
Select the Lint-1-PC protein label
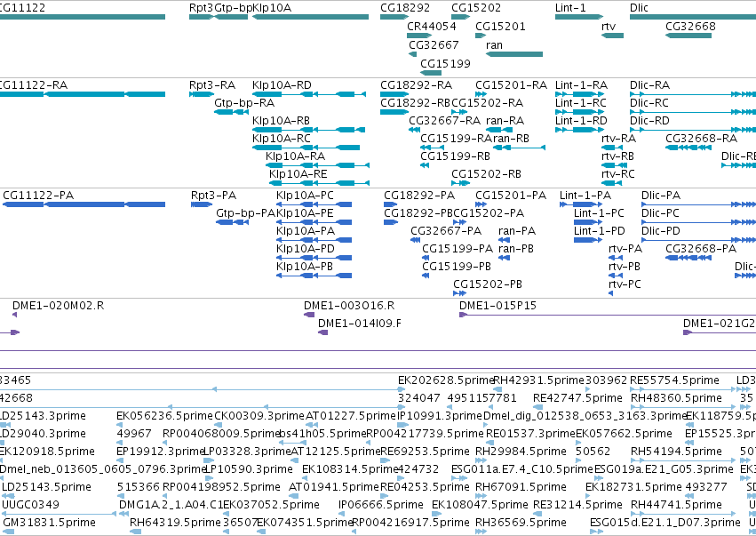tap(599, 213)
